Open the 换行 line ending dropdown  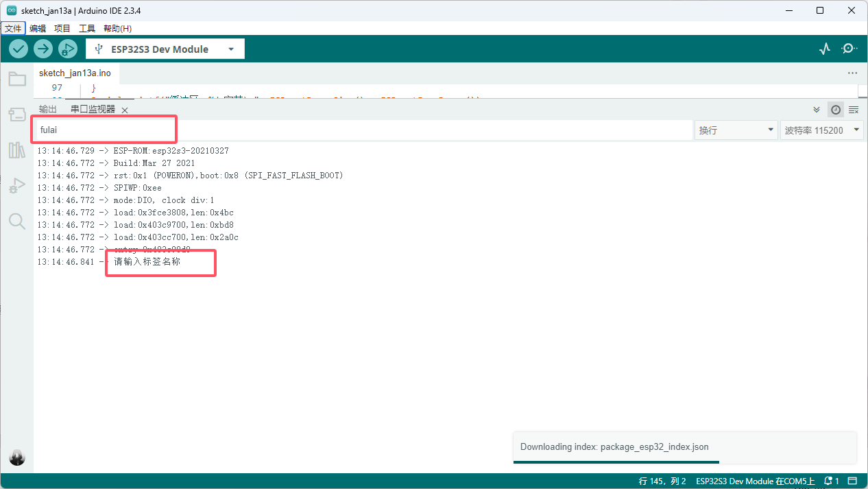(x=736, y=130)
